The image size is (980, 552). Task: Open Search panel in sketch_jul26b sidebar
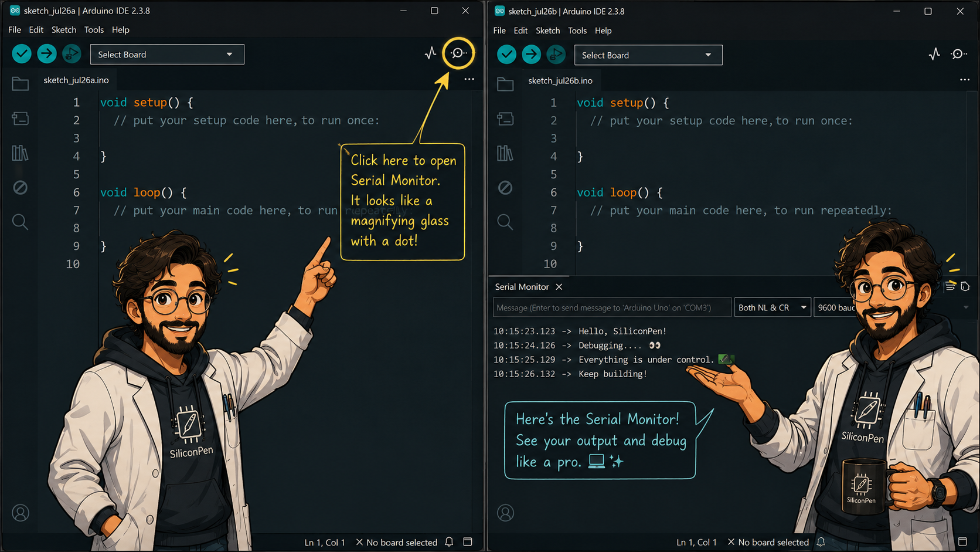click(505, 222)
